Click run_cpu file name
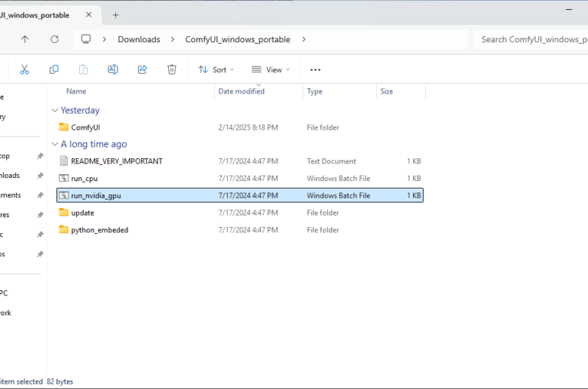Image resolution: width=588 pixels, height=389 pixels. pyautogui.click(x=84, y=179)
